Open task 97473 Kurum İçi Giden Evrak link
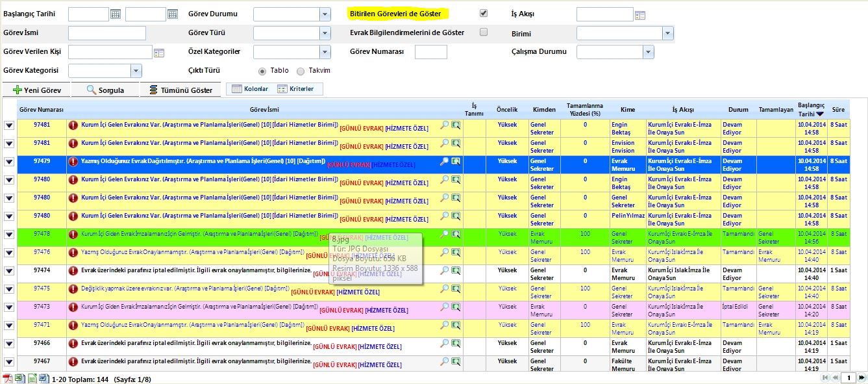The height and width of the screenshot is (384, 868). 199,307
